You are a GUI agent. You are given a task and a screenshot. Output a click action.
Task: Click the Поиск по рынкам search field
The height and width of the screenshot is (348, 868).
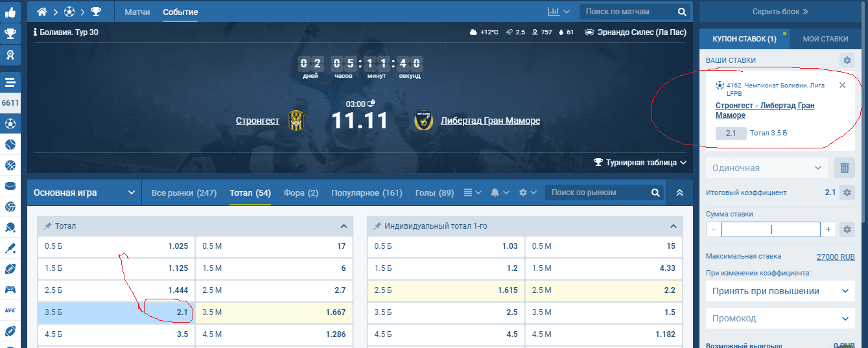[x=599, y=192]
